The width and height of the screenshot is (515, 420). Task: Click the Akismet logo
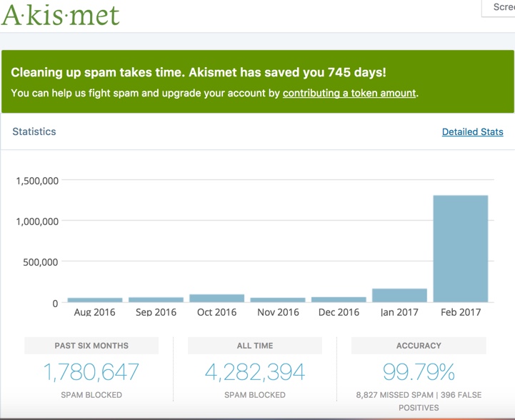pos(60,15)
